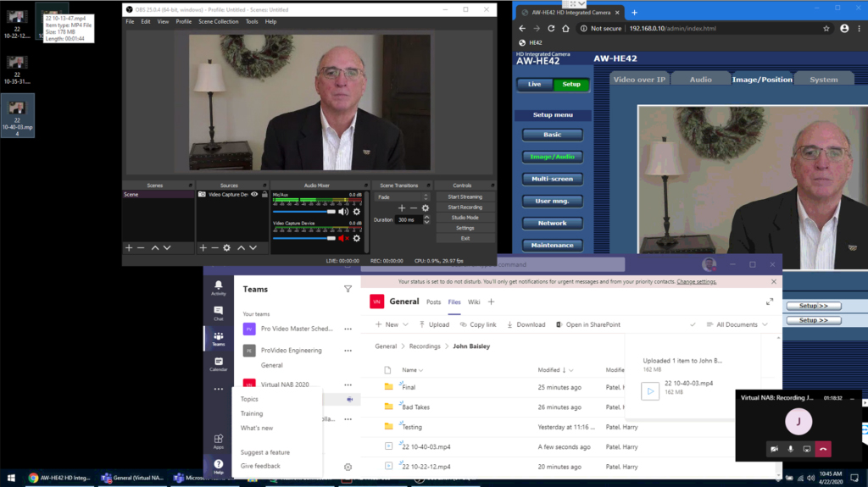
Task: Toggle Video Capture Device visibility eye
Action: 254,194
